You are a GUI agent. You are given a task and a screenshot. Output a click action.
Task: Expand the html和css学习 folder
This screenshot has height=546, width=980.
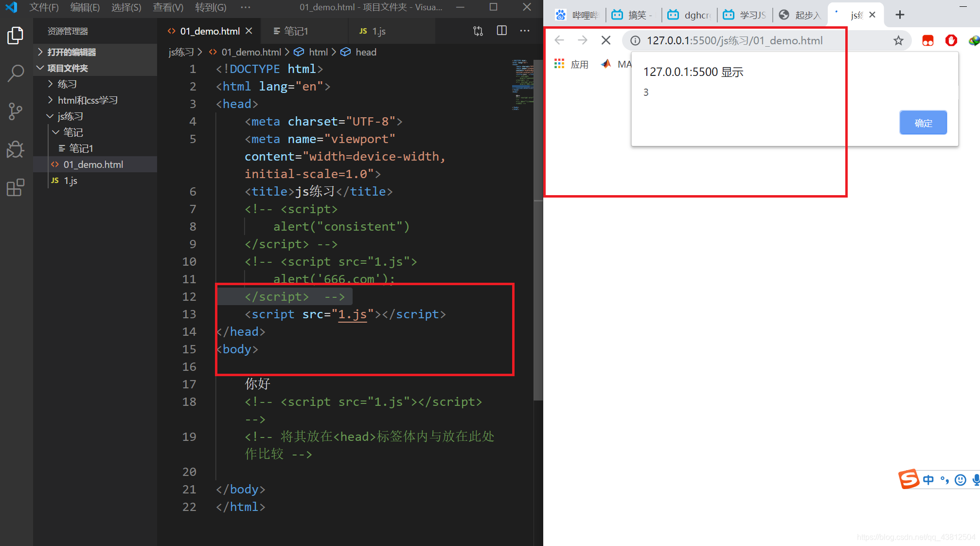tap(95, 100)
